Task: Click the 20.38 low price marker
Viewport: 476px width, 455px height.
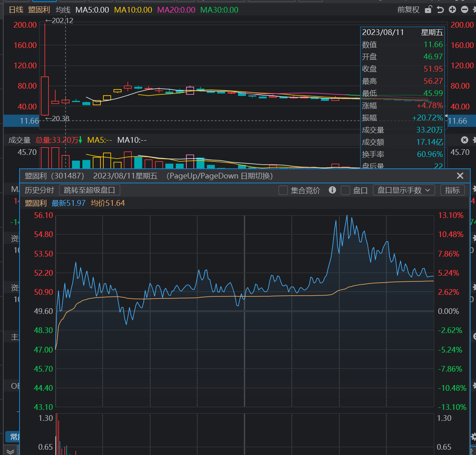Action: (60, 119)
